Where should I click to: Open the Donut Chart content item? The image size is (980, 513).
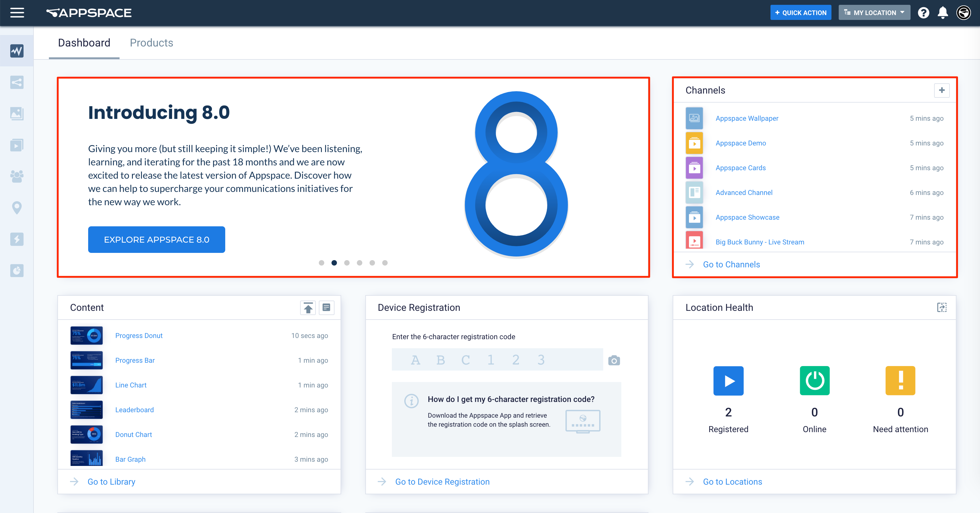tap(133, 434)
